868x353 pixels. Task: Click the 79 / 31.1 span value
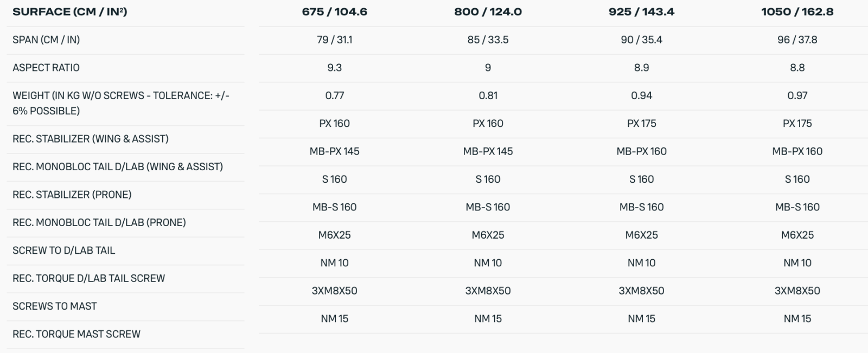pos(334,40)
